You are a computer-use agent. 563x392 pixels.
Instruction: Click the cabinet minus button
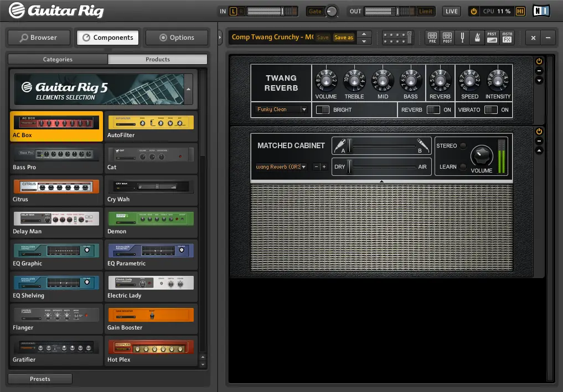pos(316,167)
